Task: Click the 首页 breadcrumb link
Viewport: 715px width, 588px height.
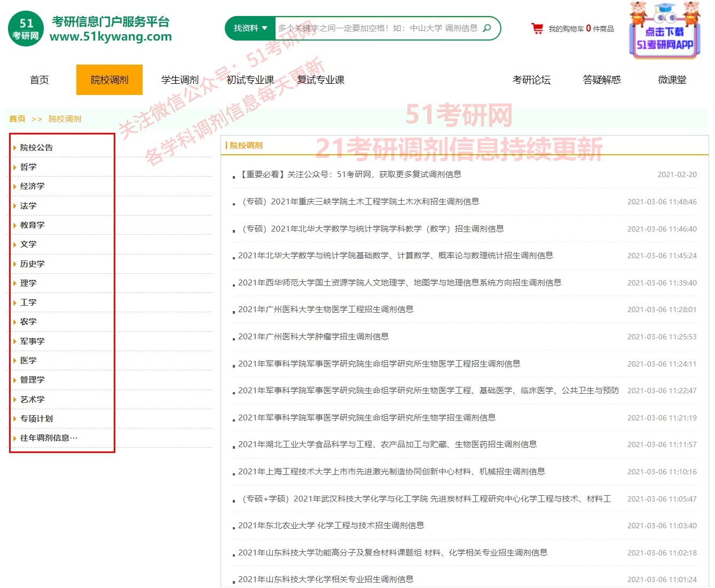Action: click(x=17, y=118)
